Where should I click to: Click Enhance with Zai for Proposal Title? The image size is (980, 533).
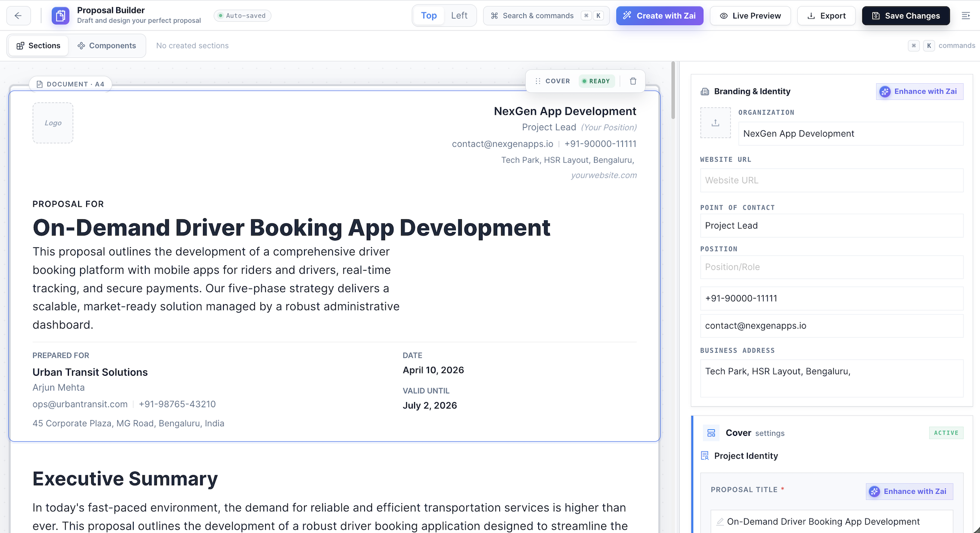(x=909, y=491)
